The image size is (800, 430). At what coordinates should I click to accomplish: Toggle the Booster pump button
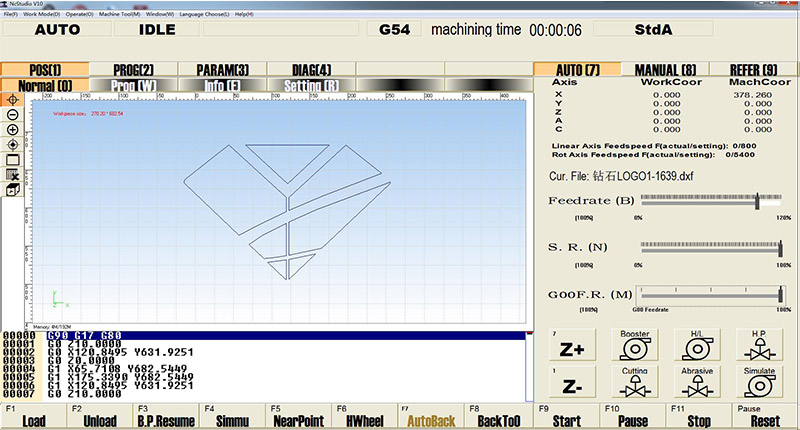632,347
